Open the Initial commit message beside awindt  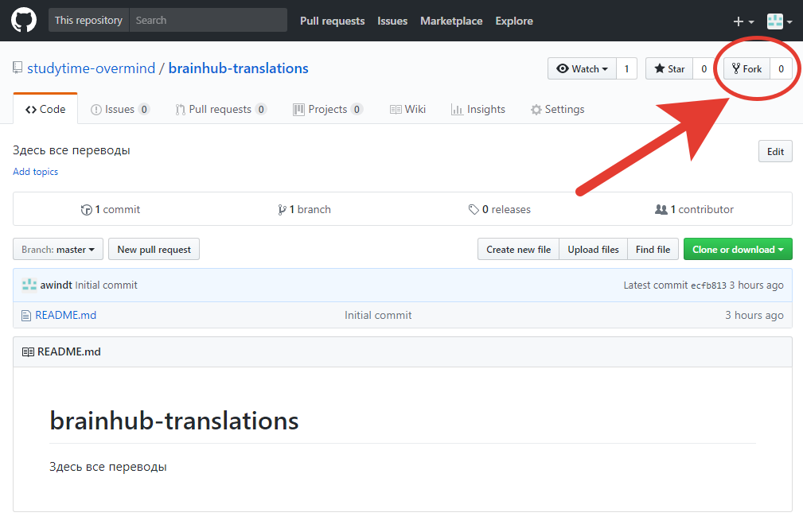pyautogui.click(x=106, y=285)
